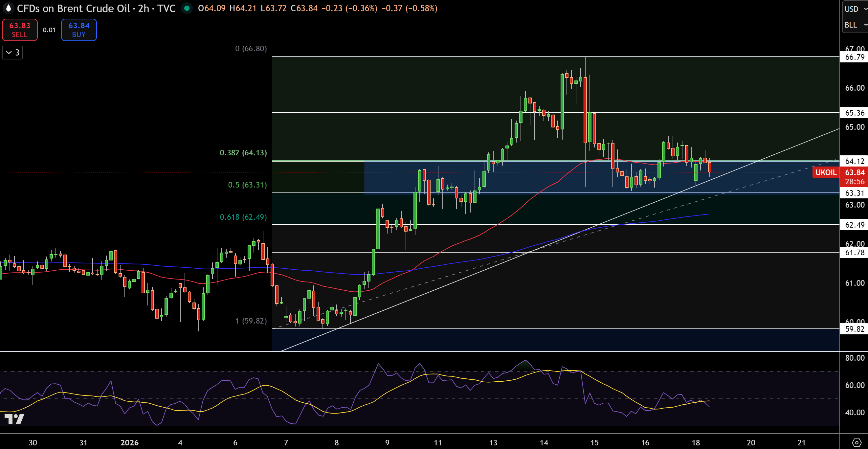Image resolution: width=868 pixels, height=449 pixels.
Task: Click the green market status dot
Action: 187,8
